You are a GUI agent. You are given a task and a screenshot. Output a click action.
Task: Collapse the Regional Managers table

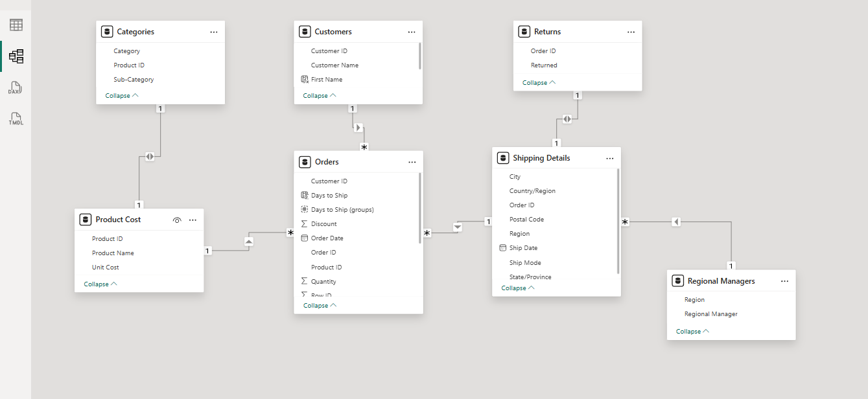point(692,332)
